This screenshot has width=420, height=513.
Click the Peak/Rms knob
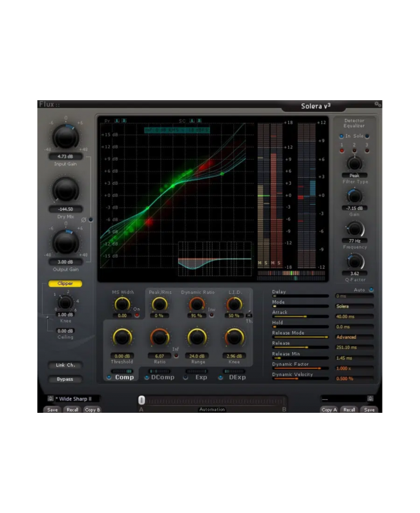point(160,304)
